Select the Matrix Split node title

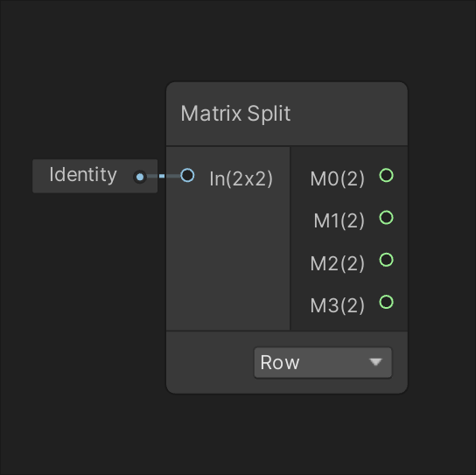235,114
